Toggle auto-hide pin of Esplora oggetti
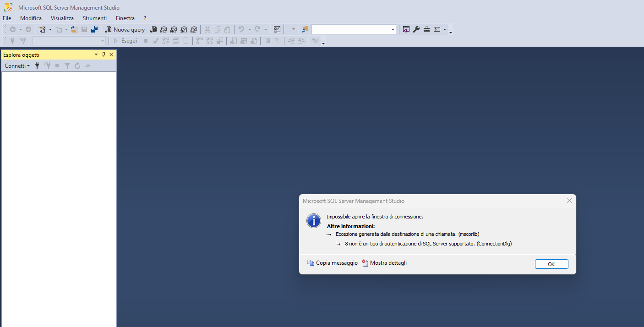 point(104,54)
